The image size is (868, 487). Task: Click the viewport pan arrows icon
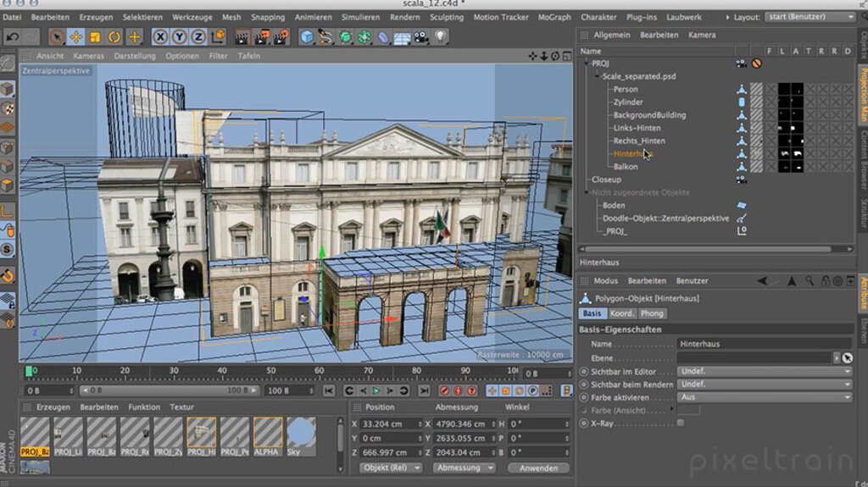coord(532,56)
